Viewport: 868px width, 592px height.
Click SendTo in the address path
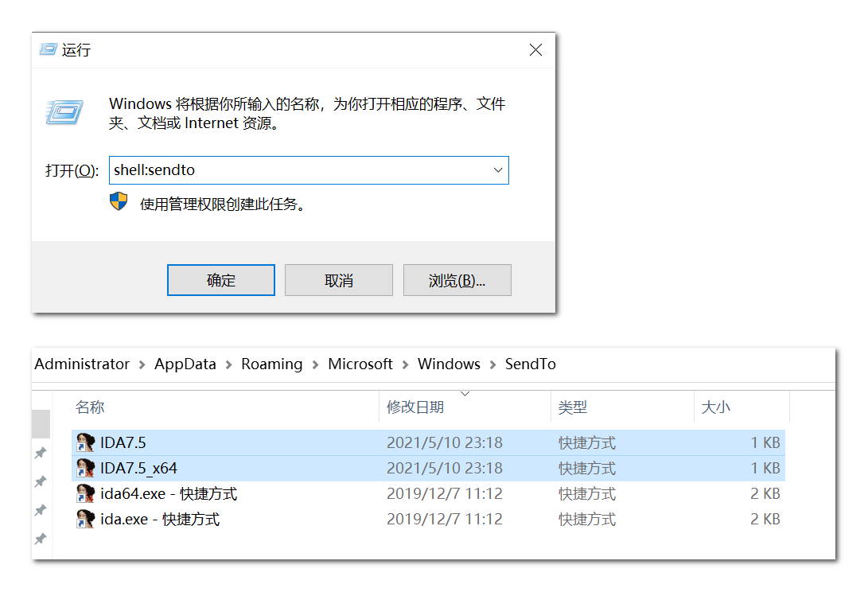[x=531, y=364]
